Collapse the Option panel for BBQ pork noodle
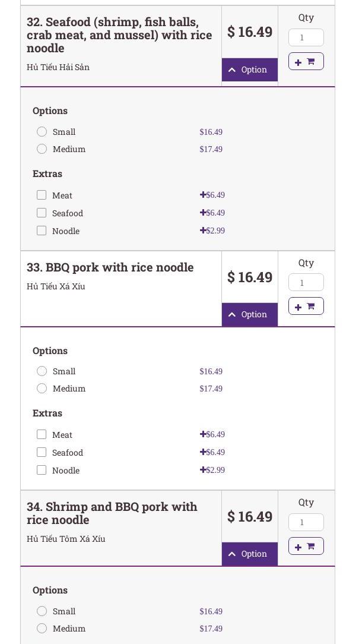 coord(249,314)
